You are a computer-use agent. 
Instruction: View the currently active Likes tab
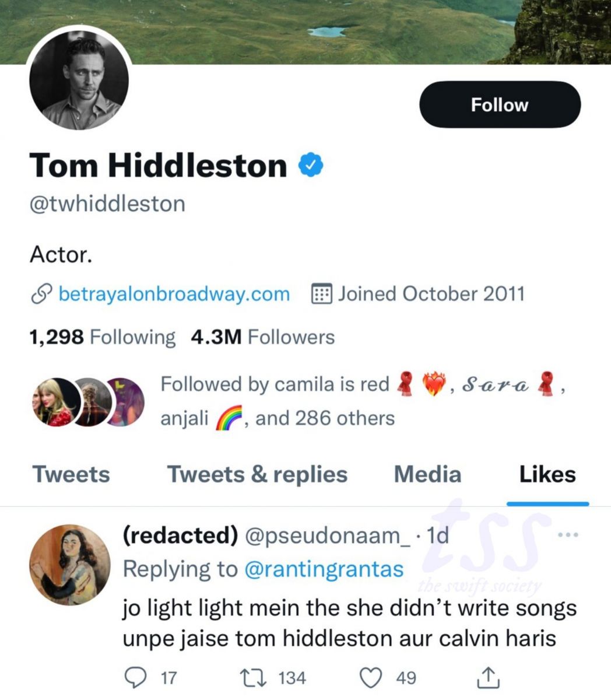tap(547, 474)
